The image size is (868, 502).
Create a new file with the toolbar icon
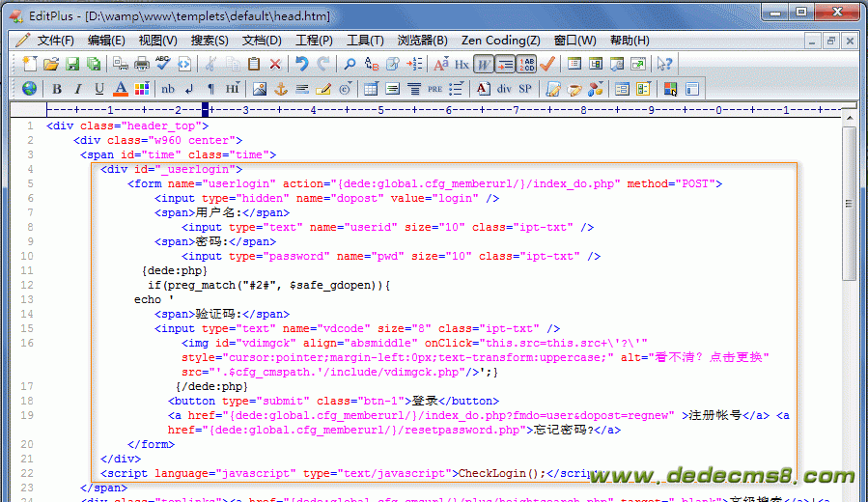coord(29,65)
